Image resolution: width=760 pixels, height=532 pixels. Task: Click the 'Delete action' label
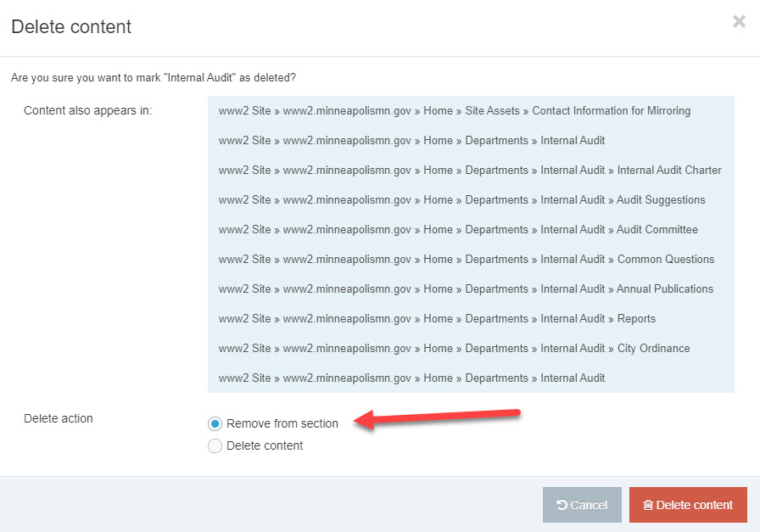click(x=59, y=418)
